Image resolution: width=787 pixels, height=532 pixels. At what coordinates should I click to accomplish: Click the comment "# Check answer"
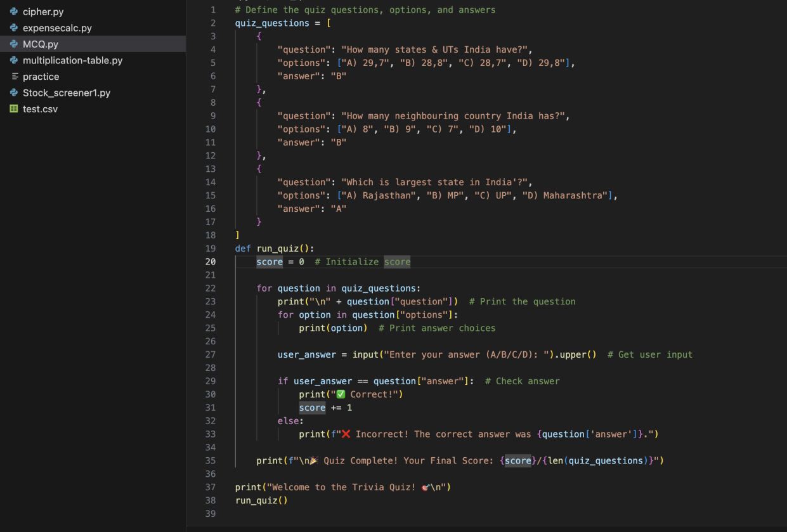[523, 381]
